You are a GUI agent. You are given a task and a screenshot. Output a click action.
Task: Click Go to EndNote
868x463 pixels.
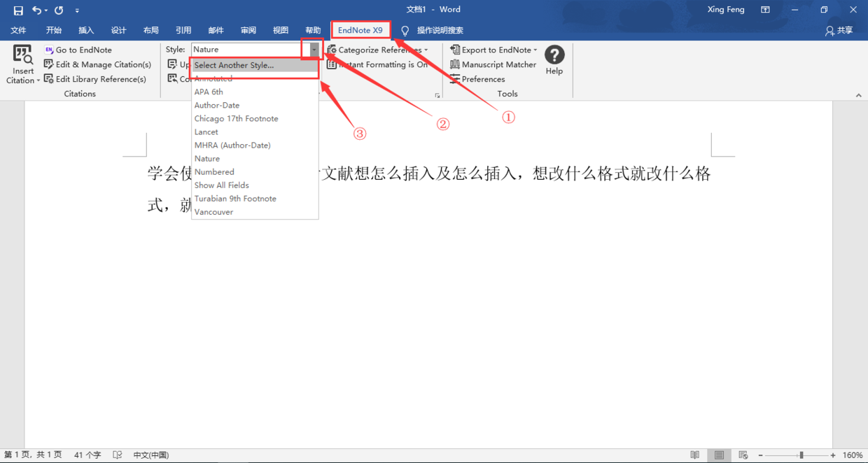[78, 50]
